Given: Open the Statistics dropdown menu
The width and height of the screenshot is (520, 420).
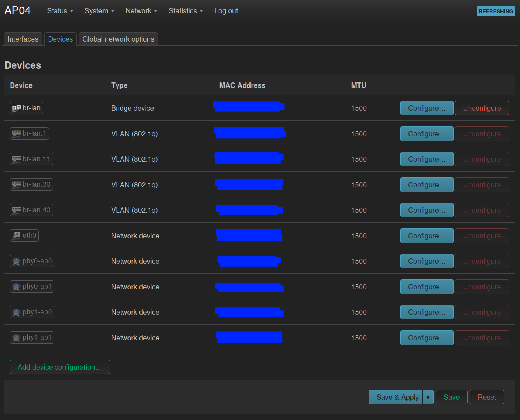Looking at the screenshot, I should point(186,11).
